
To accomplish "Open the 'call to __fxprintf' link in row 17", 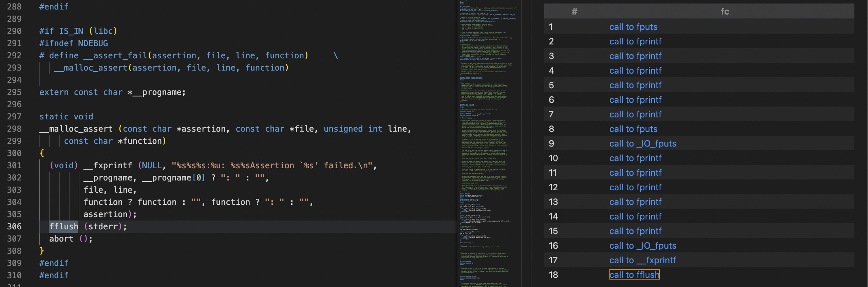I will coord(642,260).
